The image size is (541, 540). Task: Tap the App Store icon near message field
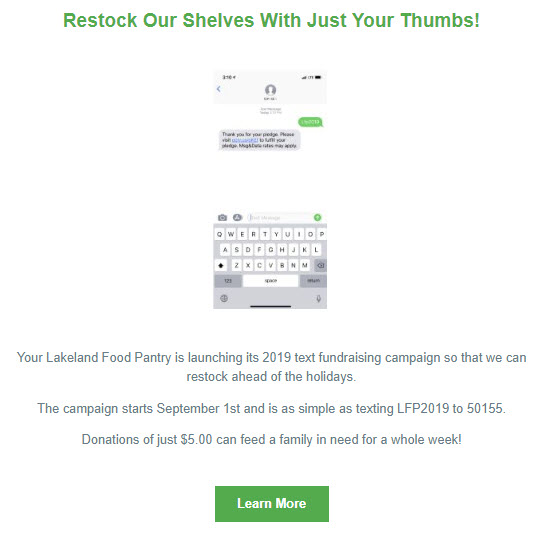pos(237,217)
